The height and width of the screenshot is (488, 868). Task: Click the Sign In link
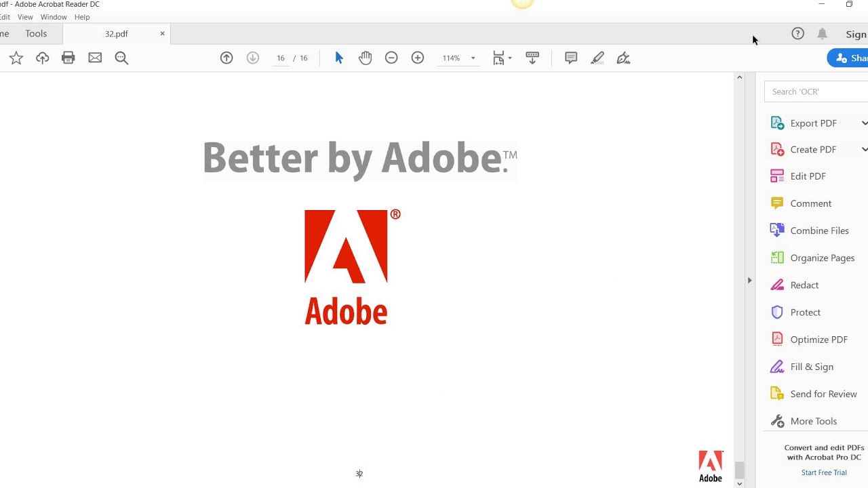(x=856, y=35)
